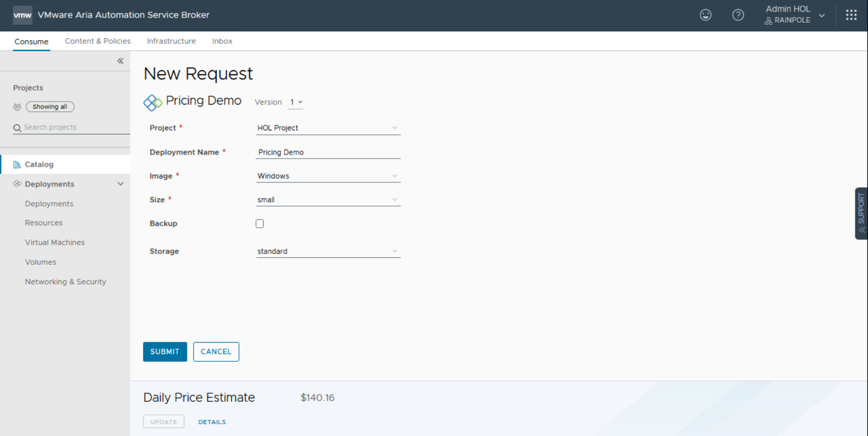Toggle the Showing all projects filter
The width and height of the screenshot is (868, 436).
[x=50, y=107]
